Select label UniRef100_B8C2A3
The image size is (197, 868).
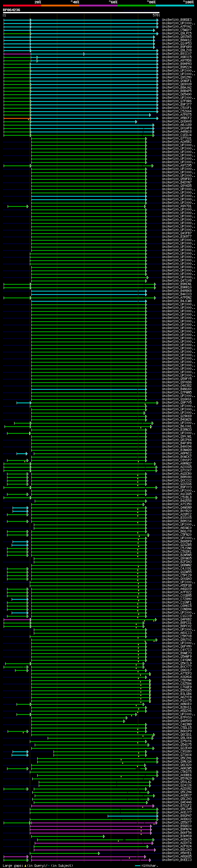click(x=177, y=850)
